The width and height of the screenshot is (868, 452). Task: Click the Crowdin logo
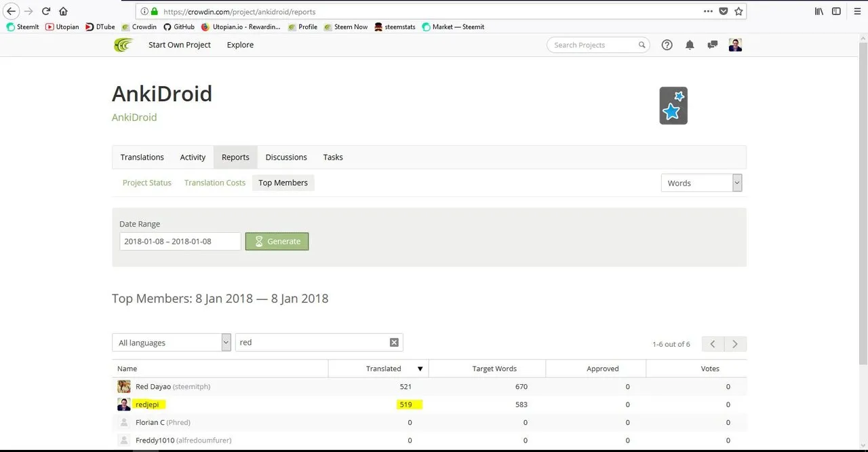click(123, 45)
